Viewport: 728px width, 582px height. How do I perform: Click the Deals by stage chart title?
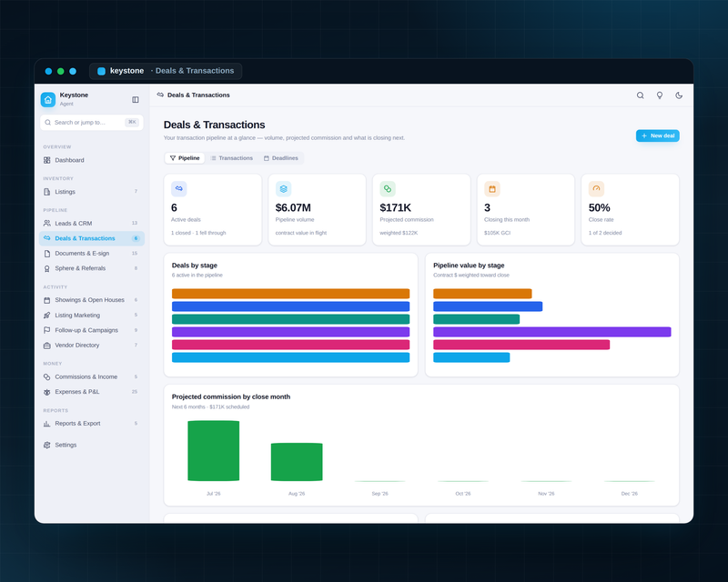point(195,266)
